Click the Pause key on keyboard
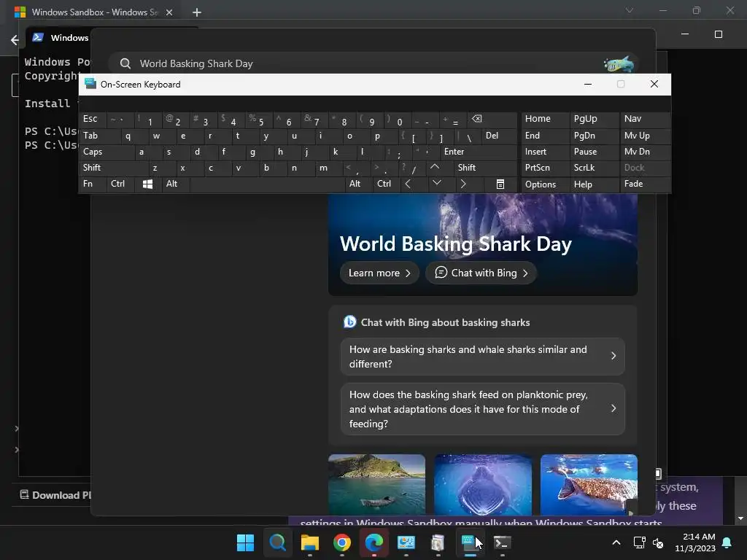 pos(594,152)
